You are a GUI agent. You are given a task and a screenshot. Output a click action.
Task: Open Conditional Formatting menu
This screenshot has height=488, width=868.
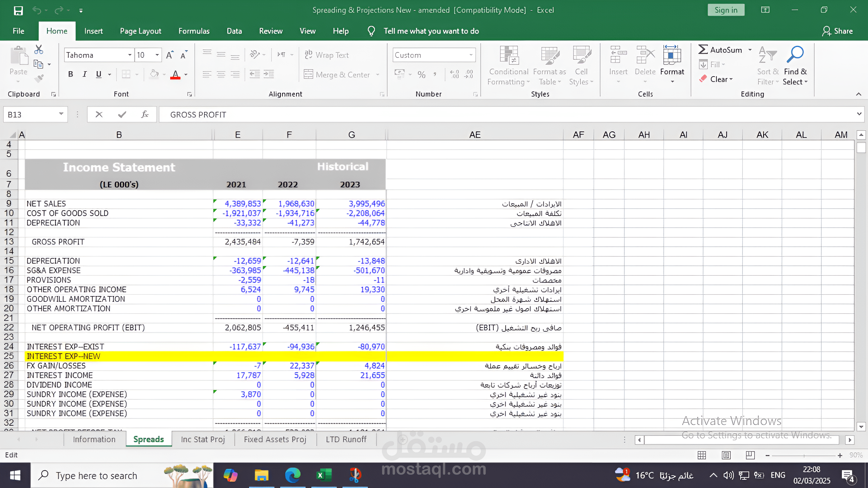tap(509, 66)
